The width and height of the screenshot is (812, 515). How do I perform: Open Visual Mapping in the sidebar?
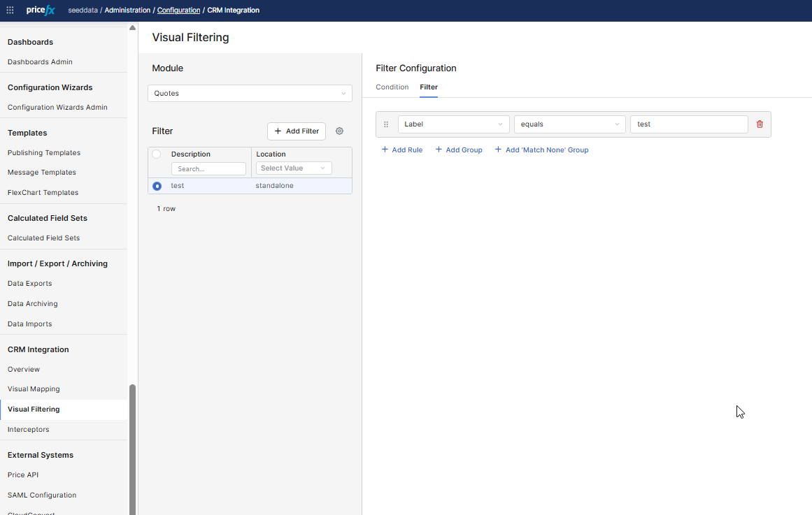pos(34,389)
